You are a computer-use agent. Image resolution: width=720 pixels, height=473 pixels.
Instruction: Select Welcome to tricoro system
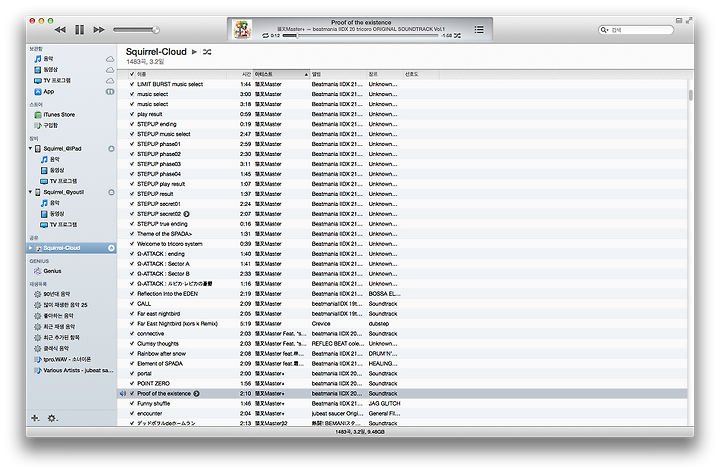point(402,244)
